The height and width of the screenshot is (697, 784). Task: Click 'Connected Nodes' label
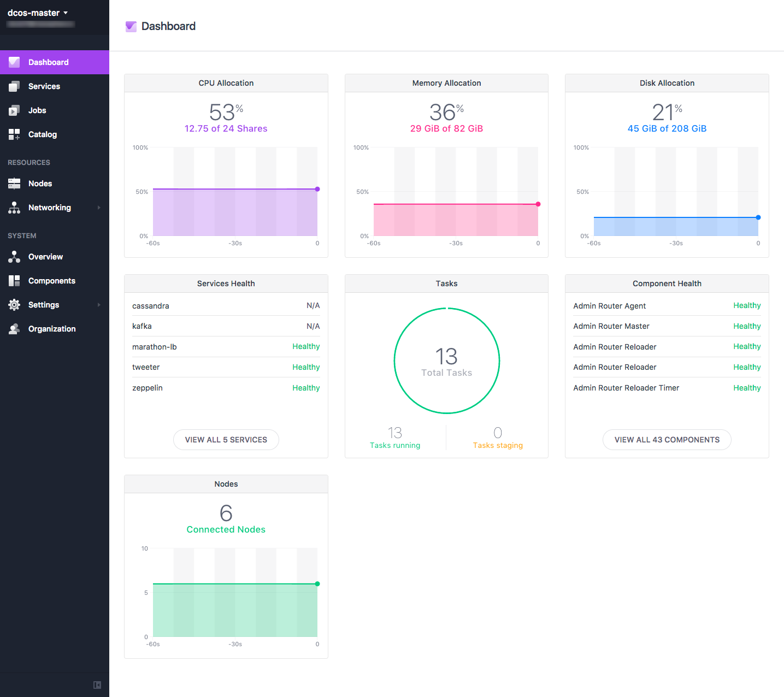point(226,530)
